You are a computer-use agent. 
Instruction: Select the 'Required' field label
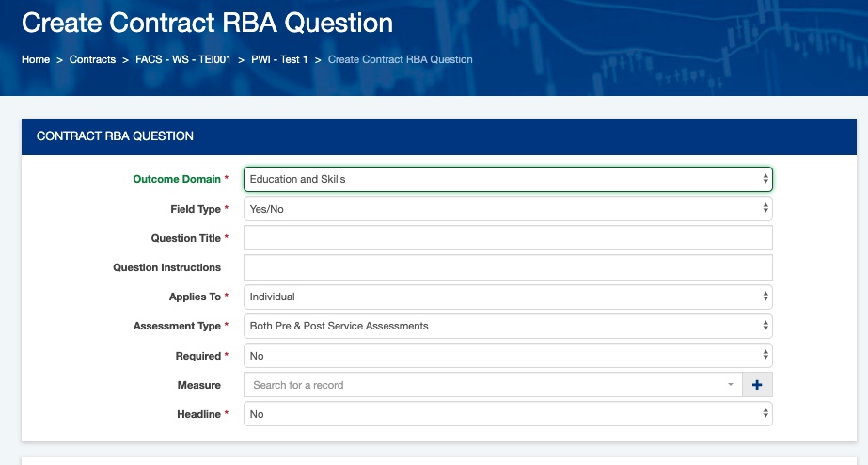tap(198, 356)
